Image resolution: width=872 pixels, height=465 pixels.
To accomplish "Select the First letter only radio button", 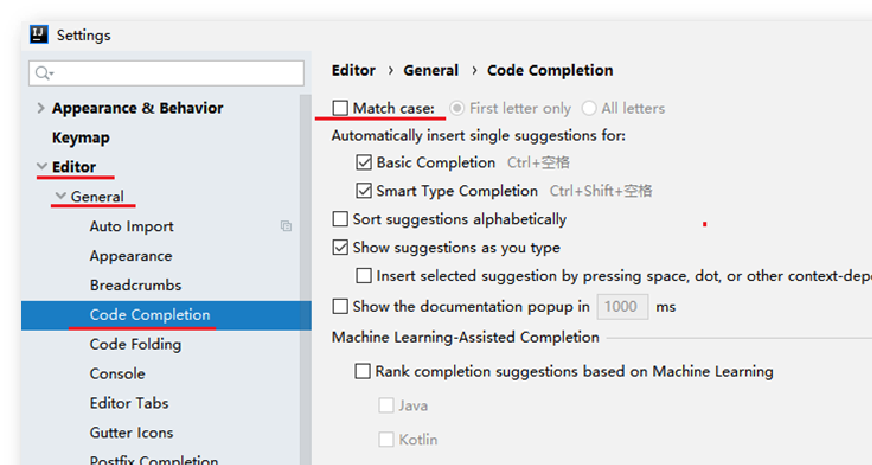I will pos(457,108).
